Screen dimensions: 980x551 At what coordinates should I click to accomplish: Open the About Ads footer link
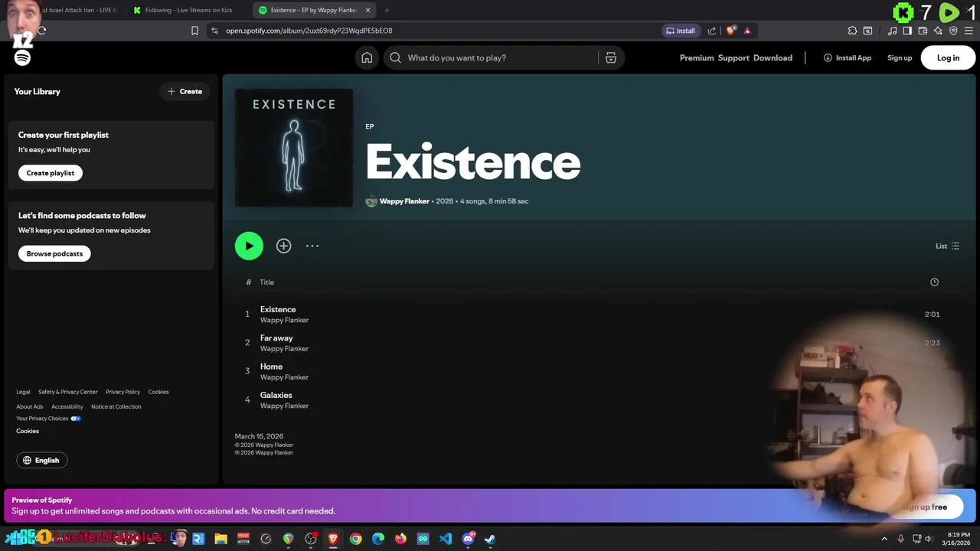[x=30, y=406]
